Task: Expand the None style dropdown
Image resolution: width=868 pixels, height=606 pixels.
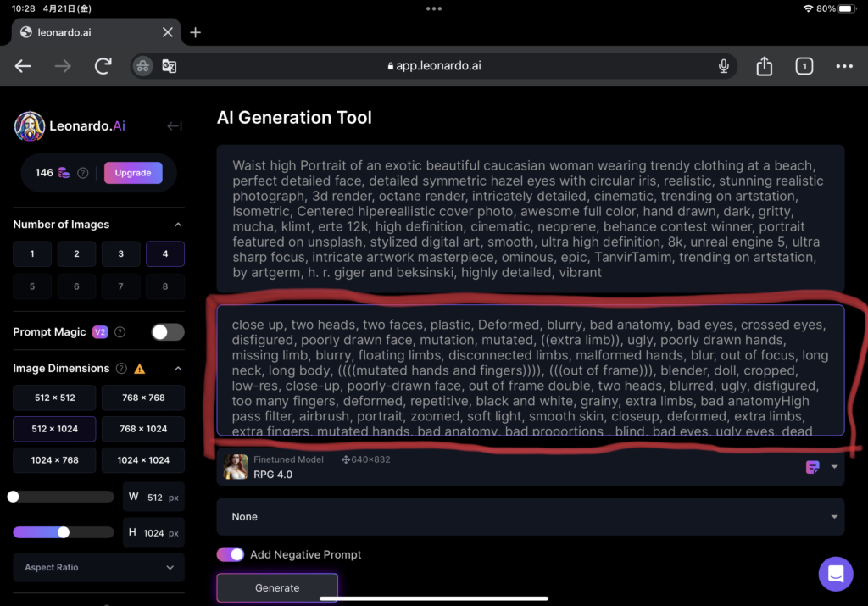Action: (x=530, y=516)
